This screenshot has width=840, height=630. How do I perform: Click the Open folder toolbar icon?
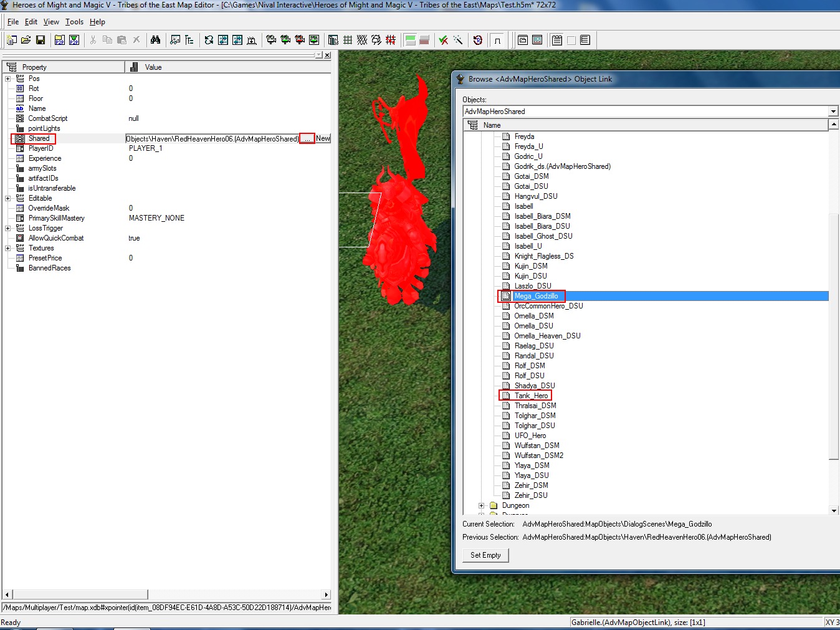tap(26, 40)
